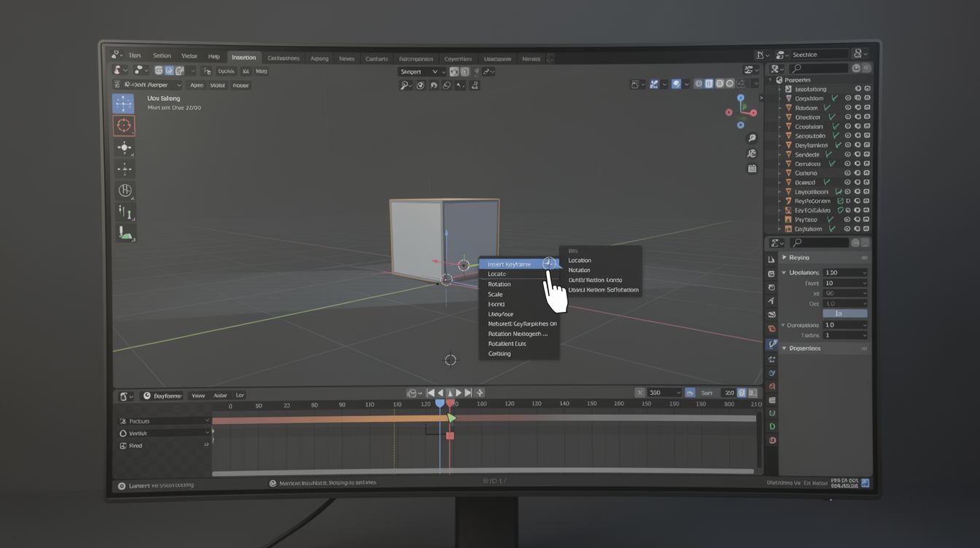The image size is (980, 548).
Task: Switch to the Insertion workspace tab
Action: click(x=244, y=57)
